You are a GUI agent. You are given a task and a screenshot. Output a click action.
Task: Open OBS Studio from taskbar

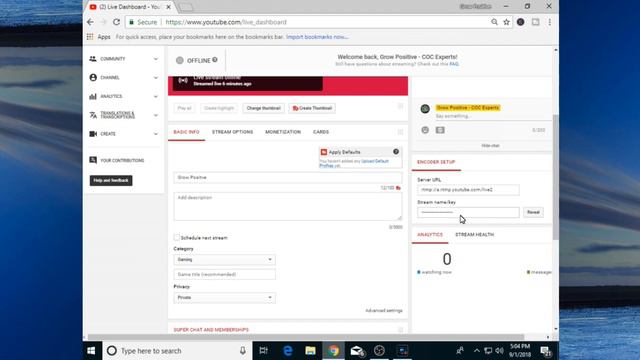pyautogui.click(x=379, y=351)
